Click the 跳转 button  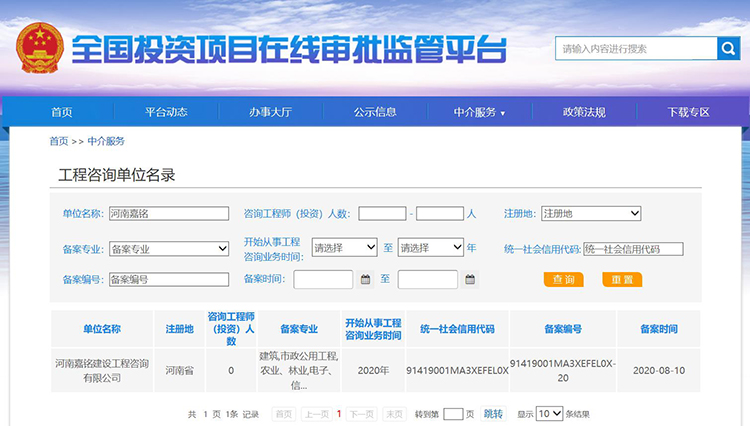(493, 414)
